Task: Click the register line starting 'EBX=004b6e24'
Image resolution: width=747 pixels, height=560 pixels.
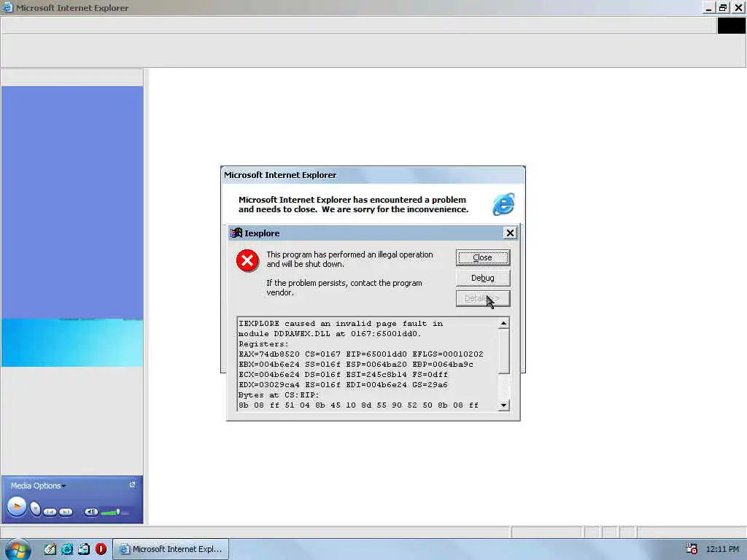Action: (x=356, y=365)
